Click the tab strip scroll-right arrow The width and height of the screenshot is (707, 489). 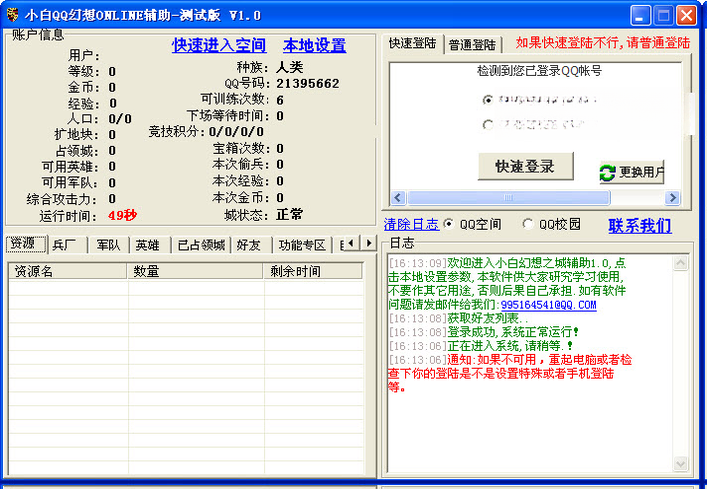[x=368, y=243]
